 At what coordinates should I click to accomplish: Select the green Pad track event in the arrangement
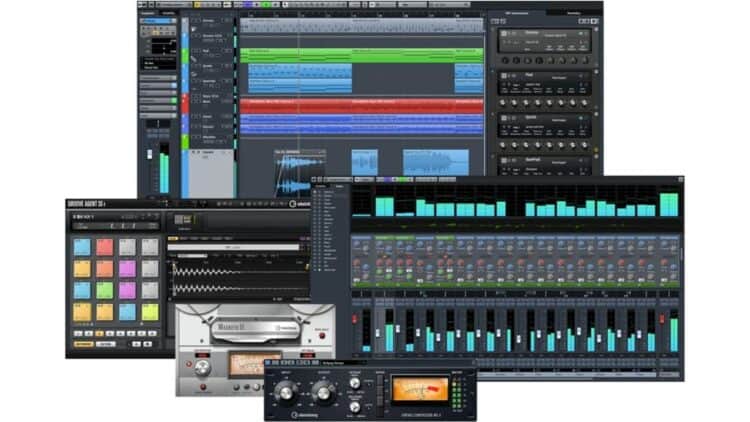(x=361, y=55)
